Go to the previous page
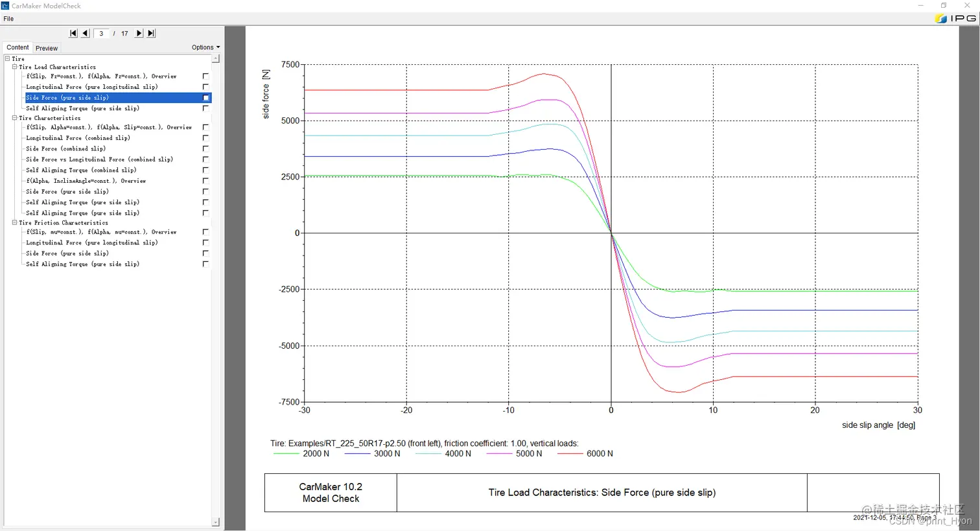Viewport: 980px width, 531px height. coord(85,33)
